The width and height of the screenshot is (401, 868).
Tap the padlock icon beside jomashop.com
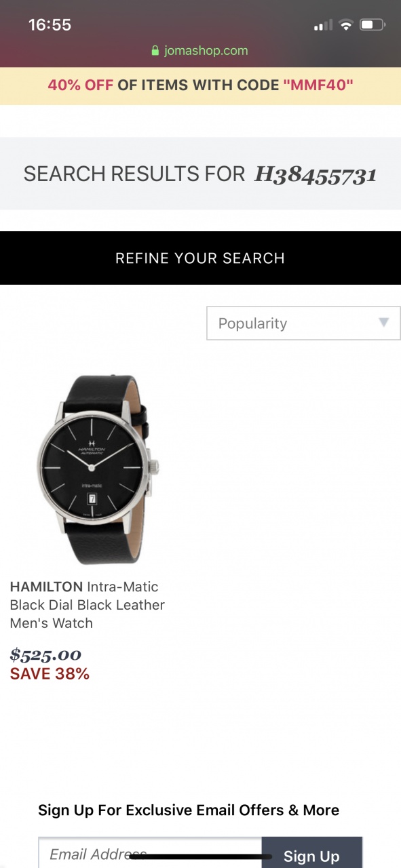(155, 51)
